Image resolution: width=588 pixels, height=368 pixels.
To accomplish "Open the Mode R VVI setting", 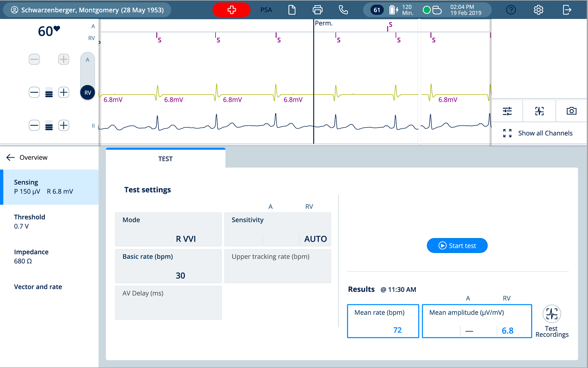I will coord(168,229).
